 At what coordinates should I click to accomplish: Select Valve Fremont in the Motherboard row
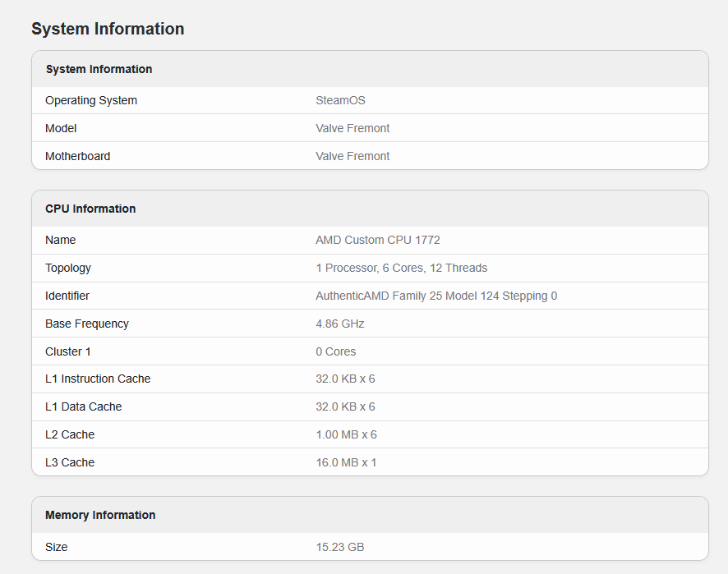click(x=352, y=156)
